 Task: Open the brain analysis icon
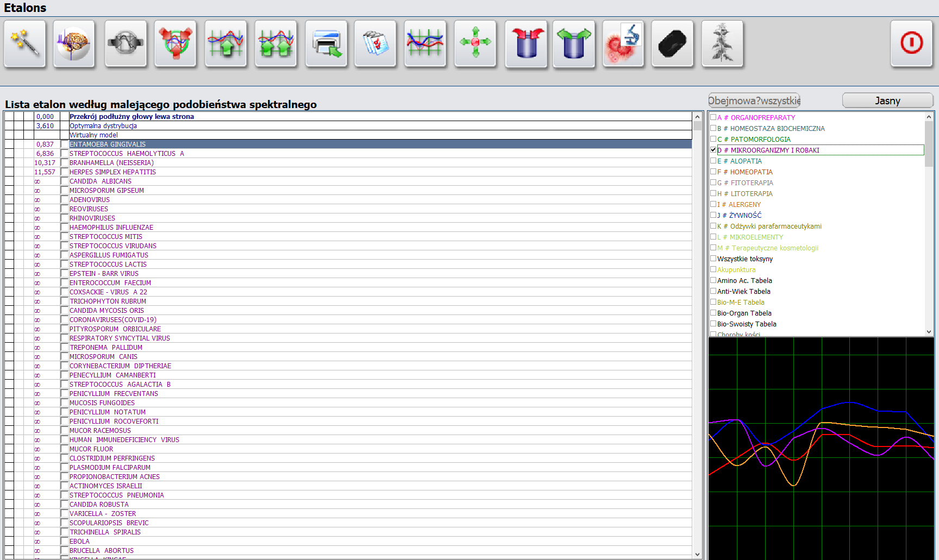74,44
